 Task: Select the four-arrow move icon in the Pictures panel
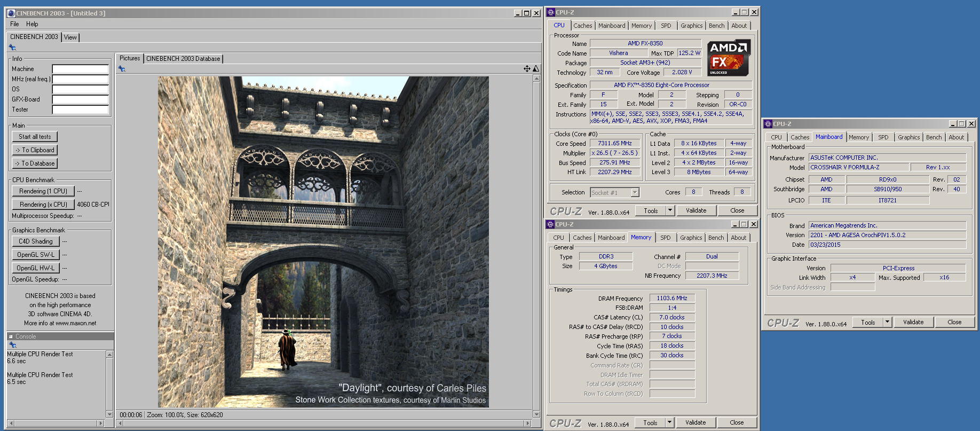527,68
